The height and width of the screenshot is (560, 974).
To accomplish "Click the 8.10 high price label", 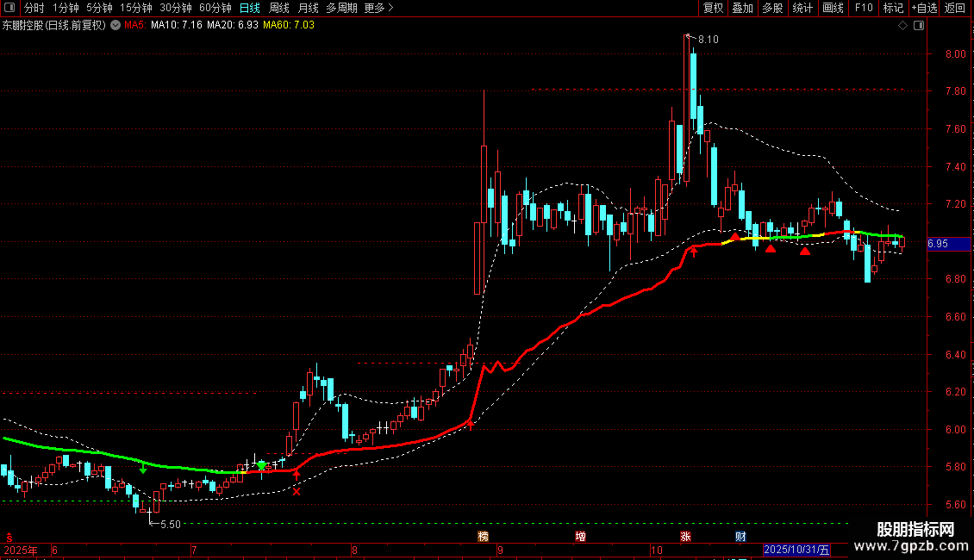I will (709, 39).
